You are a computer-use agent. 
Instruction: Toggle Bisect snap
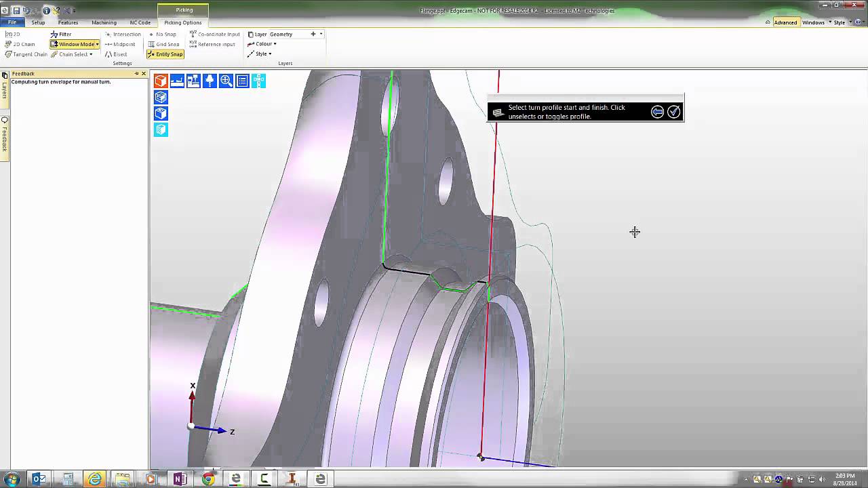tap(116, 54)
